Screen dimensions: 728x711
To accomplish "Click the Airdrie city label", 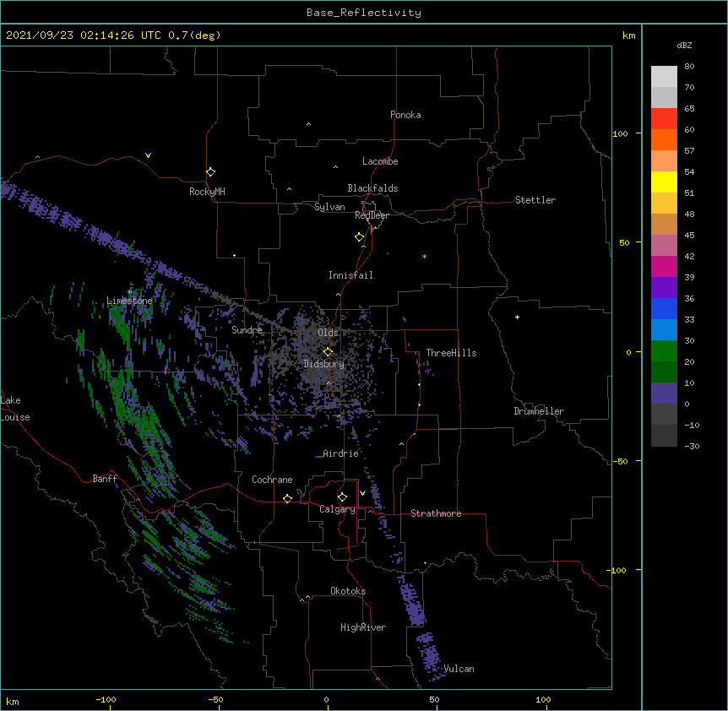I will [341, 453].
